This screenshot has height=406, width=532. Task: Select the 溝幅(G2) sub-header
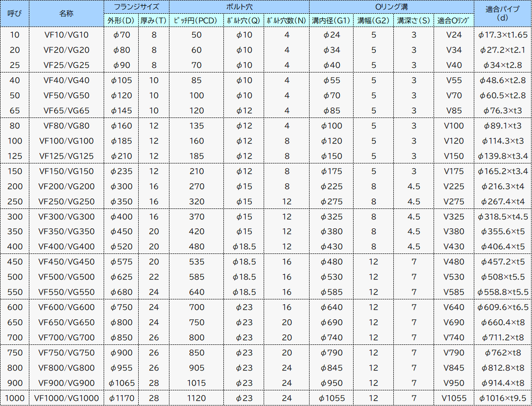pyautogui.click(x=373, y=20)
